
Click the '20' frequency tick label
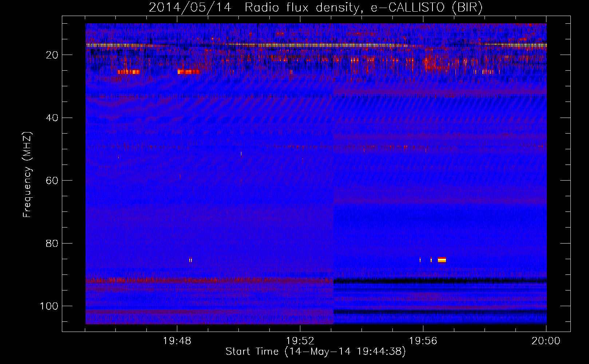tap(52, 55)
